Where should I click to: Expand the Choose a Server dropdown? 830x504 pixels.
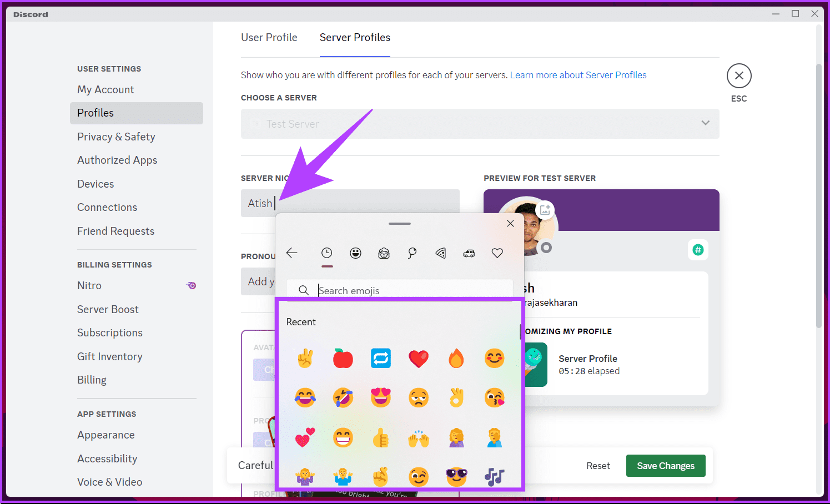point(480,124)
